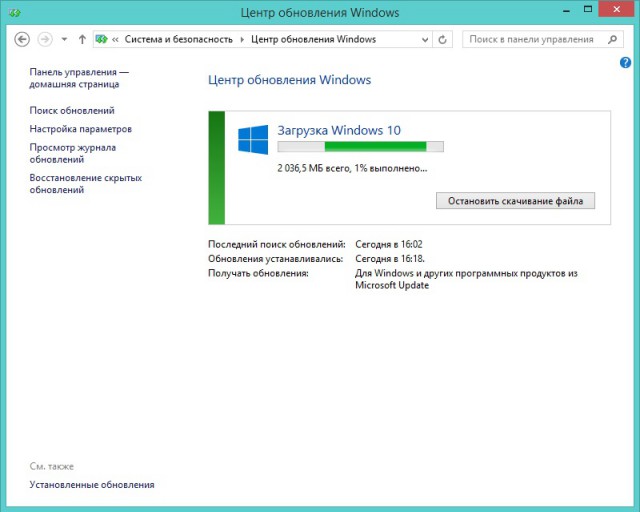Open 'Восстановление скрытых обновлений' link
Viewport: 640px width, 512px height.
tap(86, 184)
